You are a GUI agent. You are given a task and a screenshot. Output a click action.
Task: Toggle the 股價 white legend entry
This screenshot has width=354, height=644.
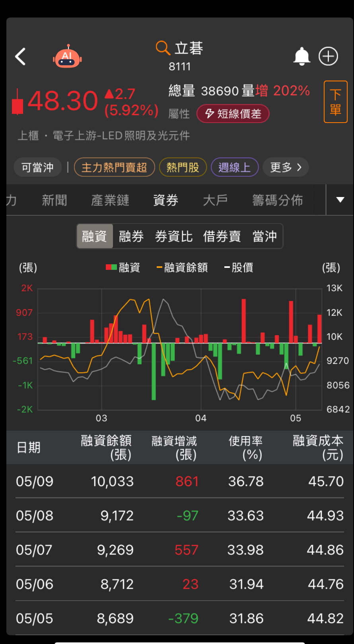(239, 267)
